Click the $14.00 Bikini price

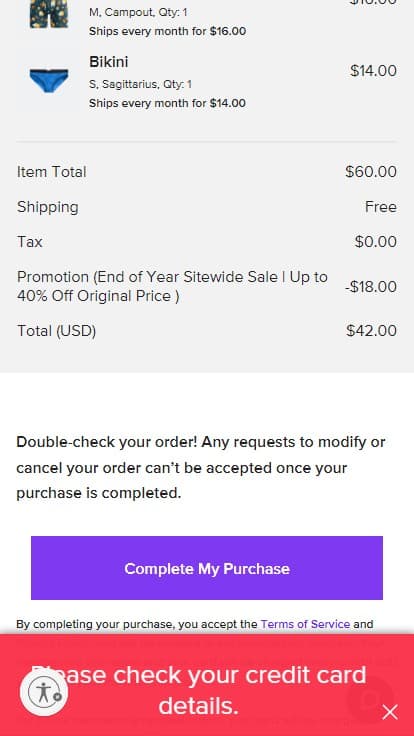click(373, 71)
